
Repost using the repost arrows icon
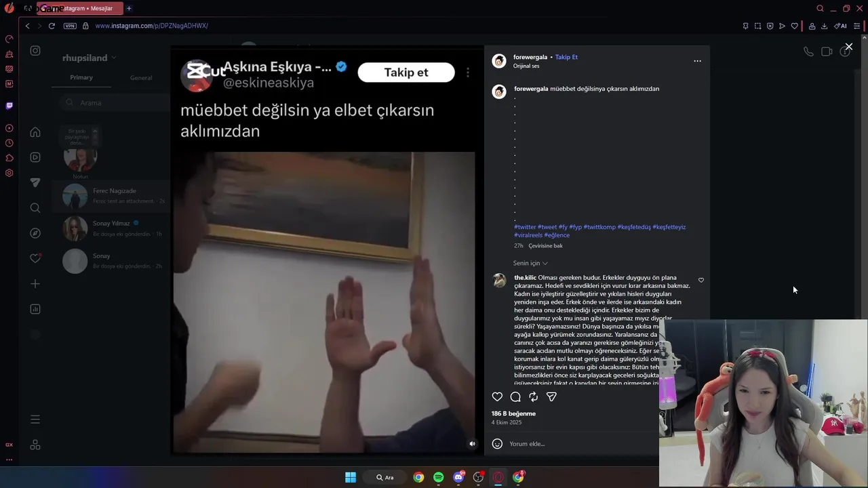[x=534, y=397]
